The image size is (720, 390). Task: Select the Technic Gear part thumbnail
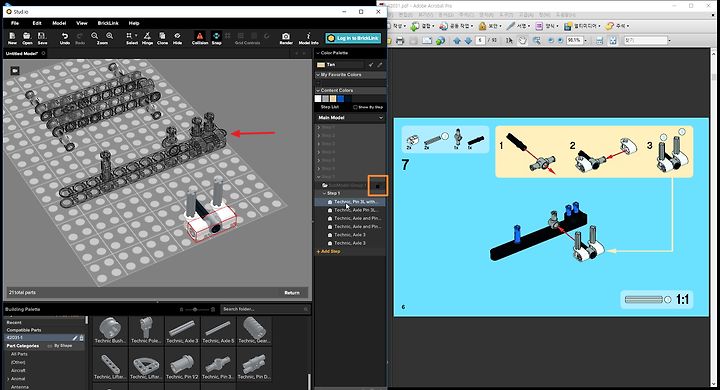tap(254, 330)
